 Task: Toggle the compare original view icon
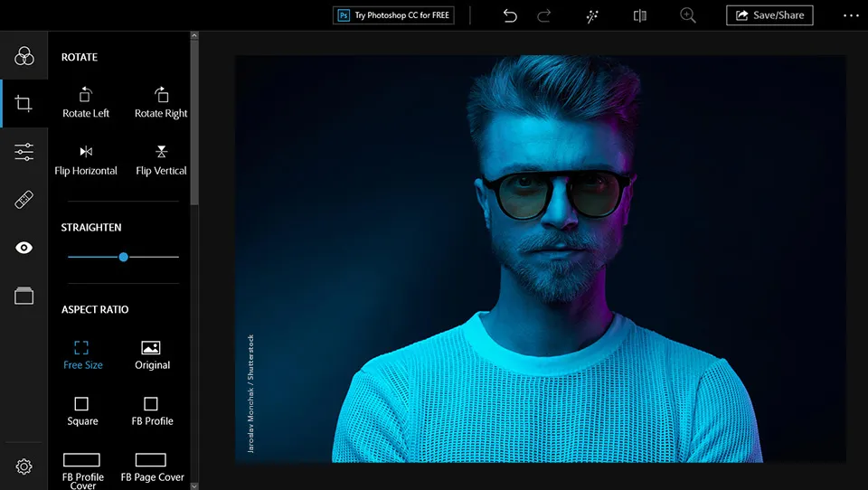640,15
